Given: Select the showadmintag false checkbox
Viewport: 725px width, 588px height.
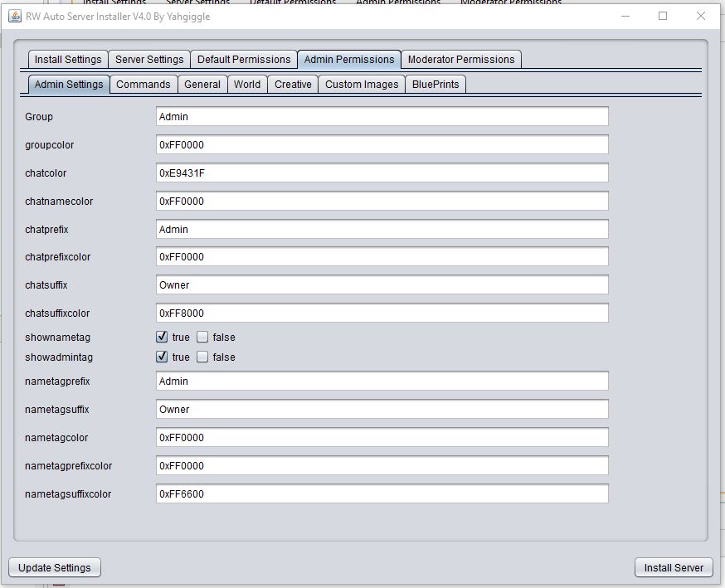Looking at the screenshot, I should (x=202, y=357).
